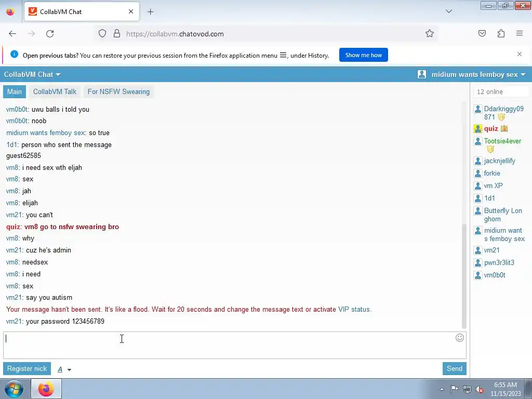Click the avatar icon beside pwn3r3lit3
Image resolution: width=532 pixels, height=399 pixels.
pyautogui.click(x=478, y=263)
